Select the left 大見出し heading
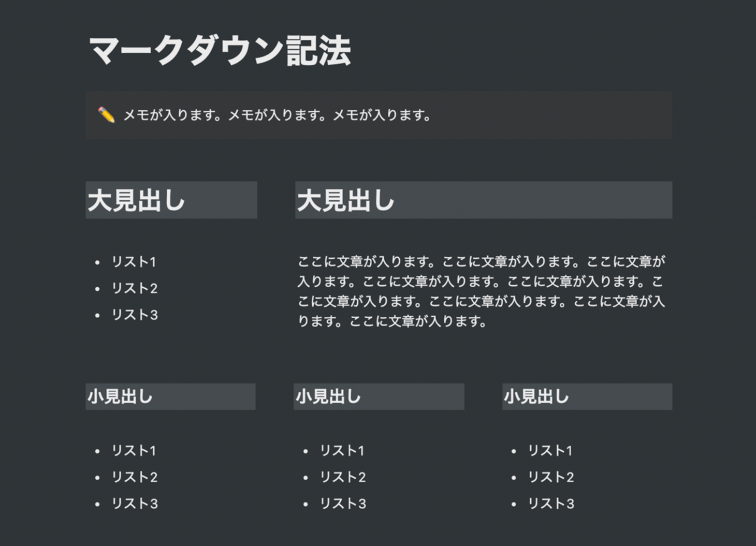Viewport: 756px width, 546px height. click(x=171, y=200)
